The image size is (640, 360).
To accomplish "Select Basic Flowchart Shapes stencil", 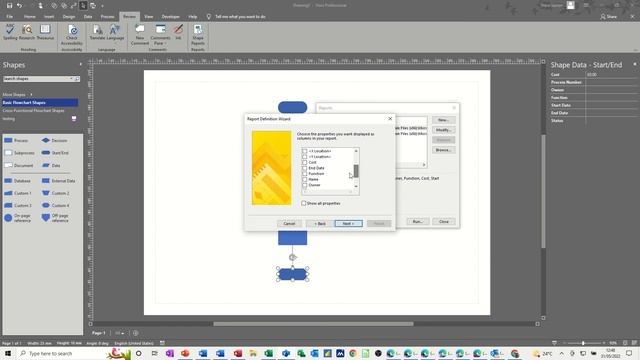I will [x=40, y=103].
